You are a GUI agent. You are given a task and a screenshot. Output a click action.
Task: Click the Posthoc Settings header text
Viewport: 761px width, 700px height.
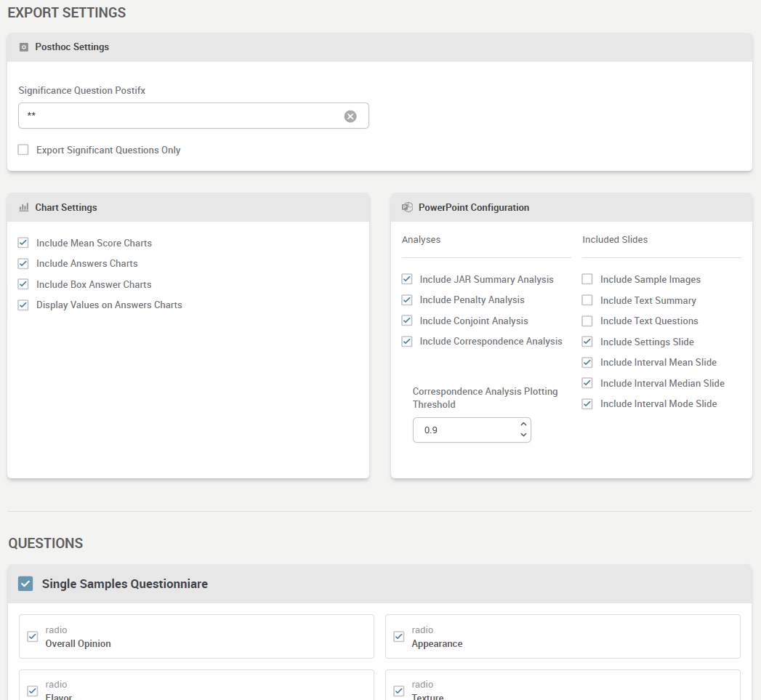[x=72, y=47]
